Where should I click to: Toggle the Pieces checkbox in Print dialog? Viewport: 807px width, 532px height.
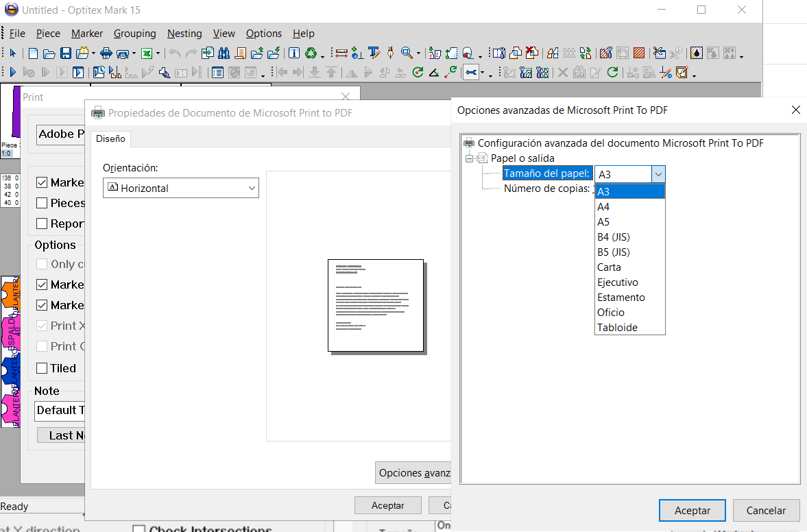(43, 203)
